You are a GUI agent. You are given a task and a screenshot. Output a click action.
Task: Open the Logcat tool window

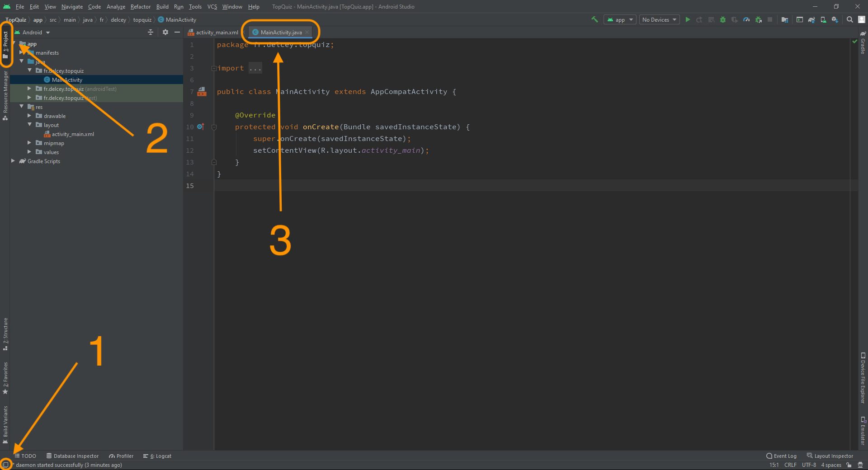point(157,456)
